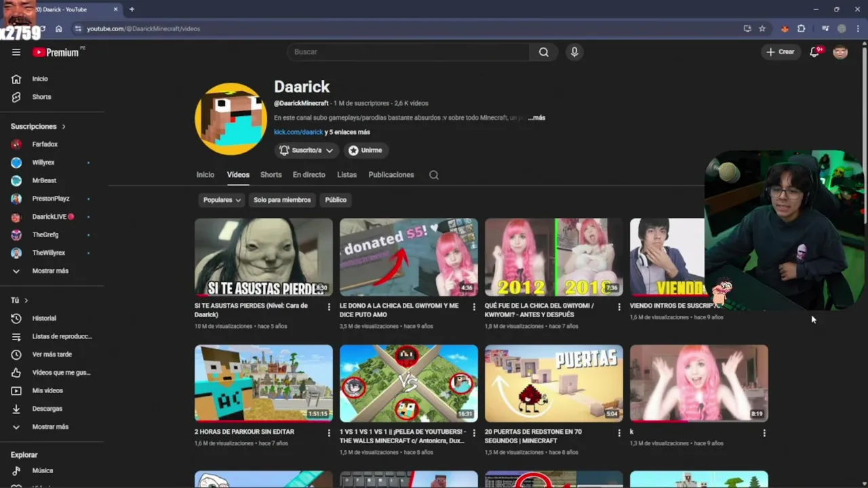
Task: Click the YouTube Premium logo
Action: coord(56,52)
